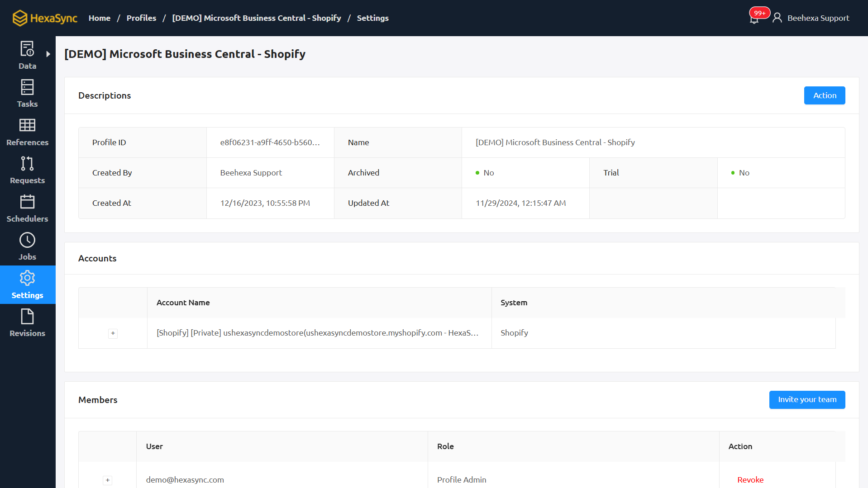Expand the Data submenu arrow

coord(48,54)
